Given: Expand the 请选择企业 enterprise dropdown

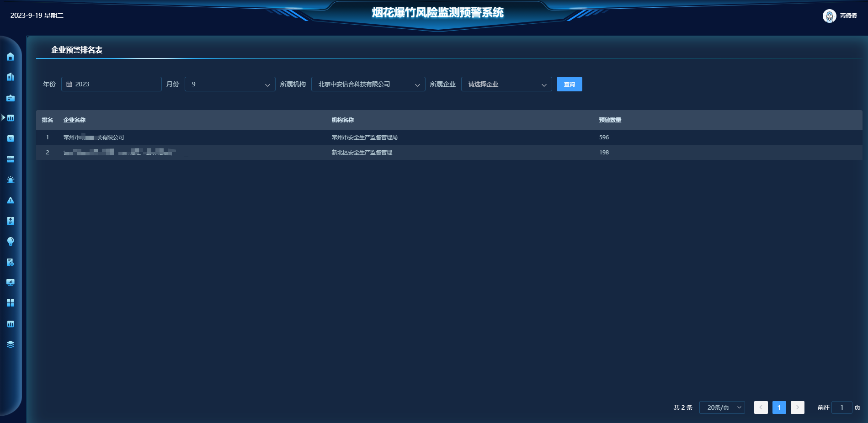Looking at the screenshot, I should tap(506, 84).
